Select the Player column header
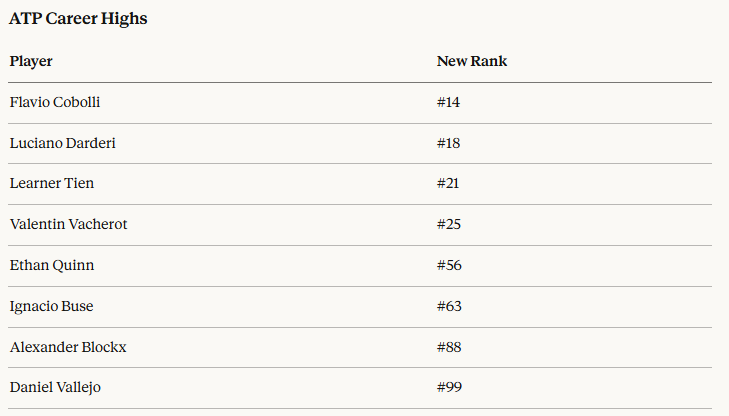The width and height of the screenshot is (729, 416). click(31, 62)
